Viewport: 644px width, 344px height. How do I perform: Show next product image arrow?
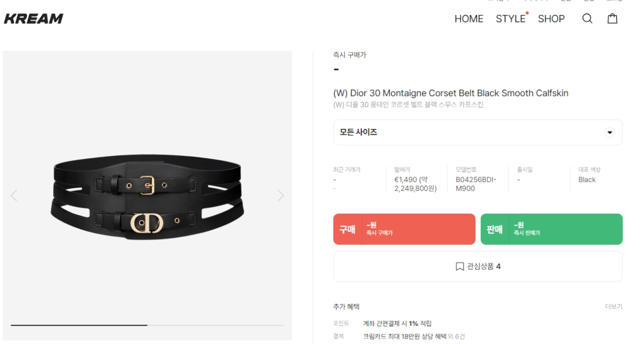point(280,195)
